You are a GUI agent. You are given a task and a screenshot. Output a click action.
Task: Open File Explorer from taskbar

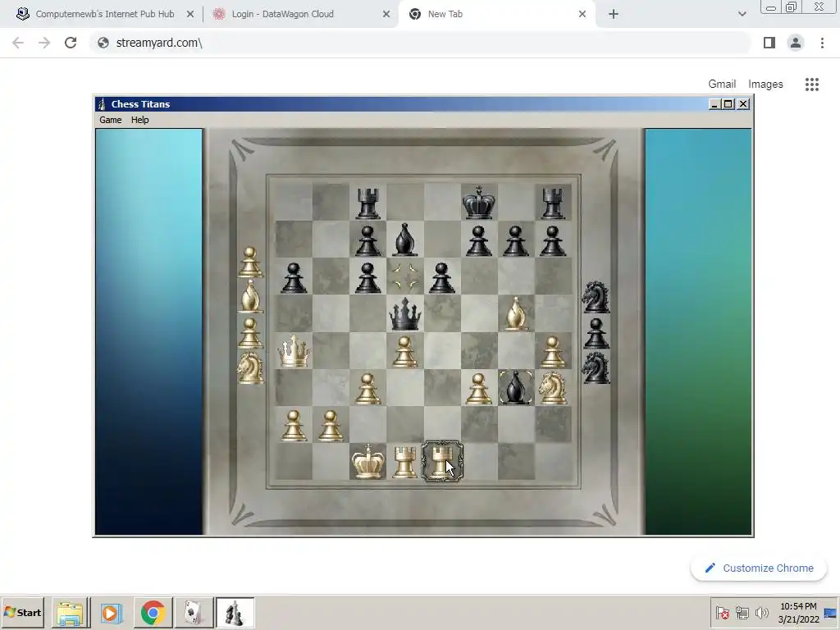coord(71,613)
